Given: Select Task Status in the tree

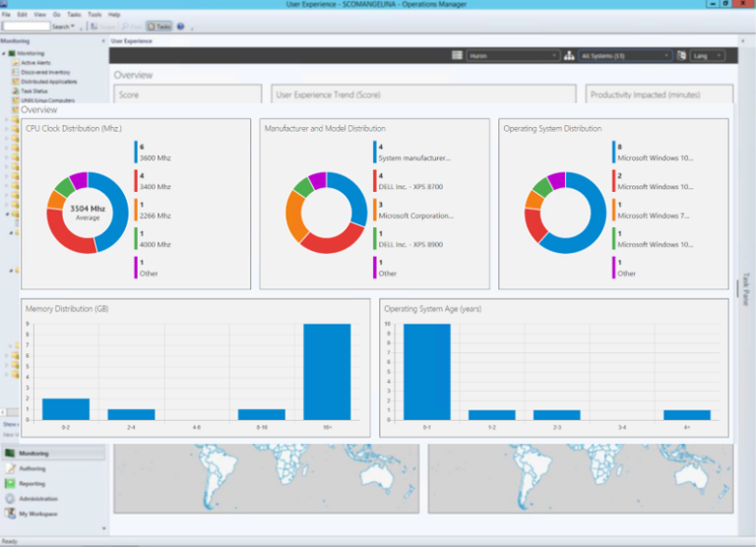Looking at the screenshot, I should pos(34,91).
